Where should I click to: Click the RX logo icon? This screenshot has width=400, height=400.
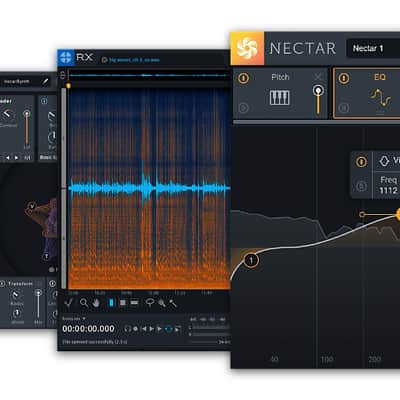(66, 58)
